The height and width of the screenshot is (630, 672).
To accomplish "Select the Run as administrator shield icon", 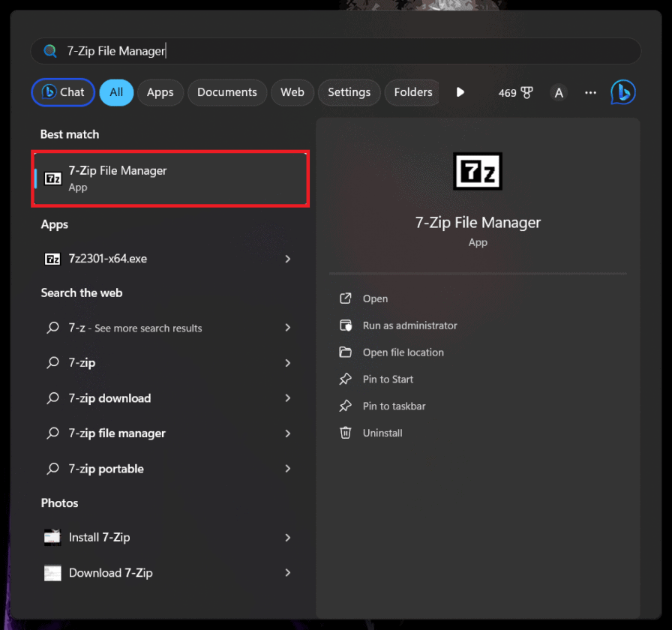I will tap(346, 325).
